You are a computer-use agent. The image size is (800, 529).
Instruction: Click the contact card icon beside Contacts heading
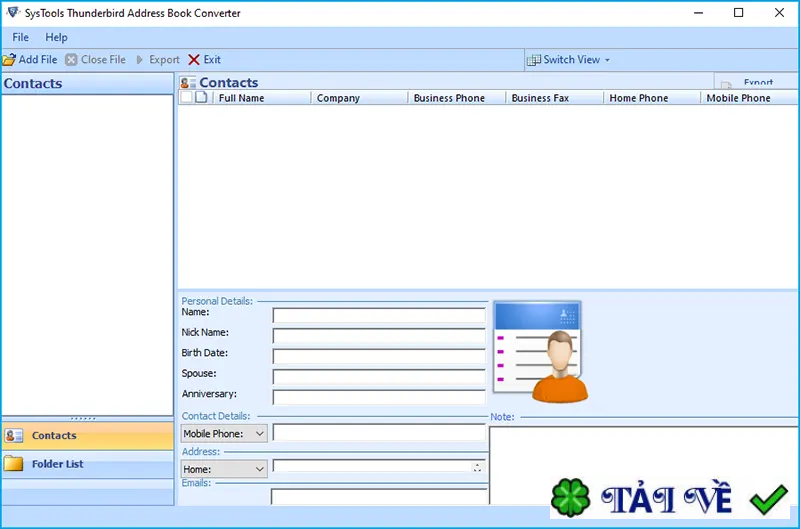point(188,83)
